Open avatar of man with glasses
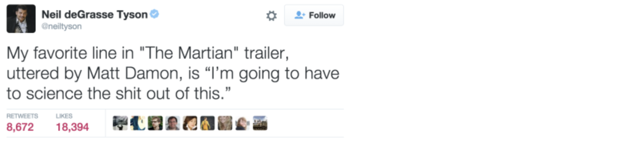644x144 pixels. (x=155, y=123)
